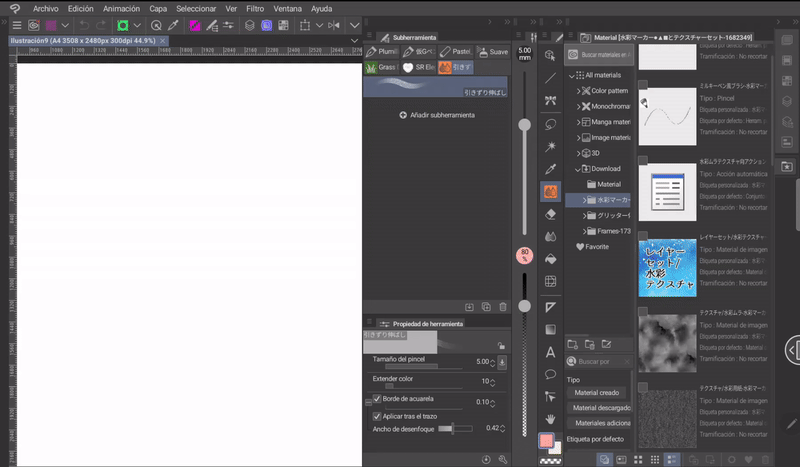Open sub tool detail wrench icon
The height and width of the screenshot is (467, 800).
tap(503, 459)
